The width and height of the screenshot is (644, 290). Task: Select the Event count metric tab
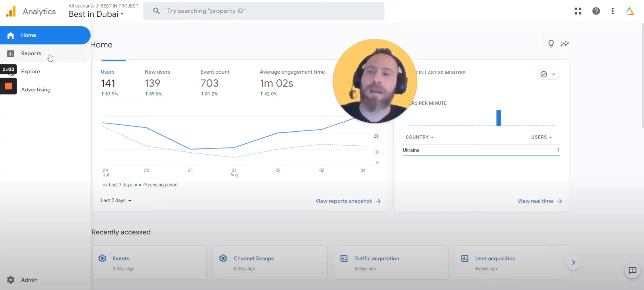click(215, 83)
